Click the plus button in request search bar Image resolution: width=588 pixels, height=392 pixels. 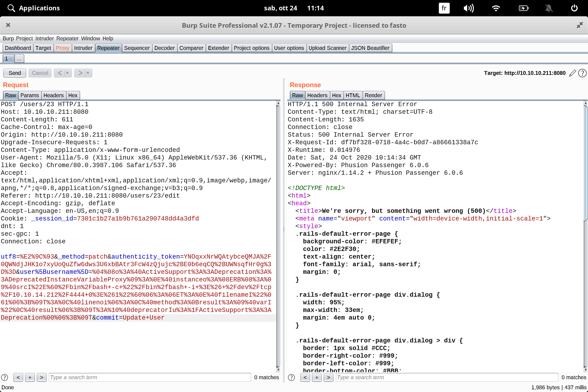tap(30, 377)
